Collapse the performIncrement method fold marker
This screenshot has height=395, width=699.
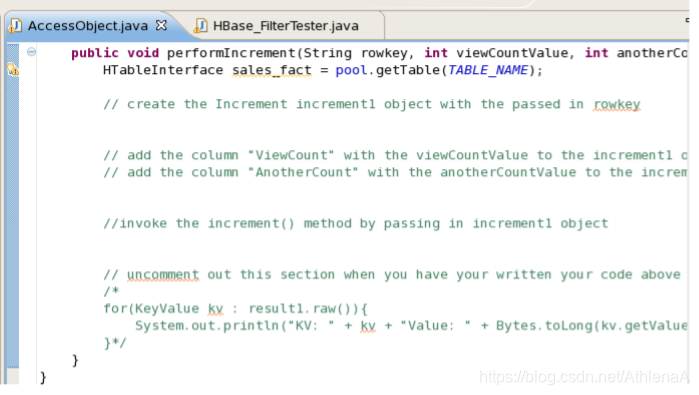pos(31,52)
